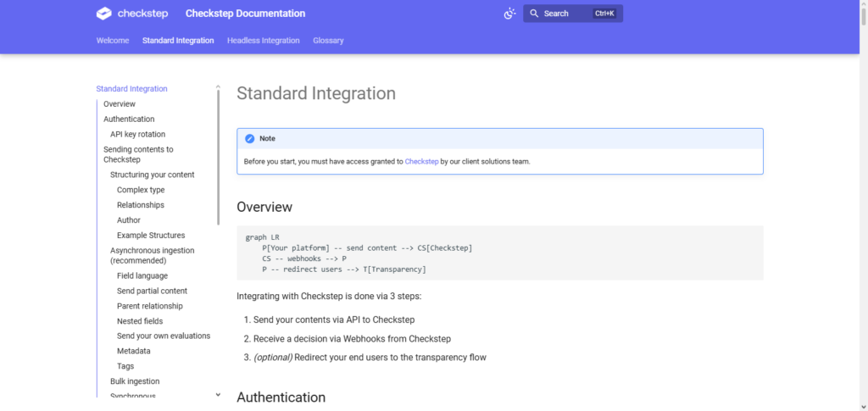The image size is (868, 411).
Task: Go to Send partial content
Action: tap(153, 291)
